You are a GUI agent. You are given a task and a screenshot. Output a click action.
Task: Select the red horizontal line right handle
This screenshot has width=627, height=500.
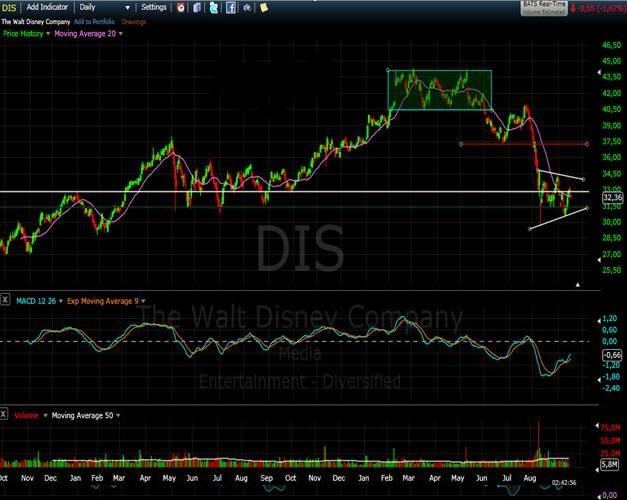(587, 144)
